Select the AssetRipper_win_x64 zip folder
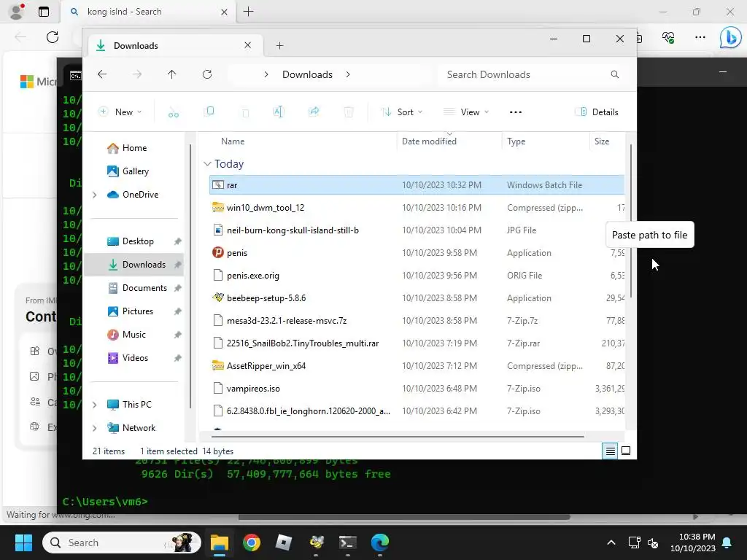The height and width of the screenshot is (560, 747). click(x=417, y=366)
